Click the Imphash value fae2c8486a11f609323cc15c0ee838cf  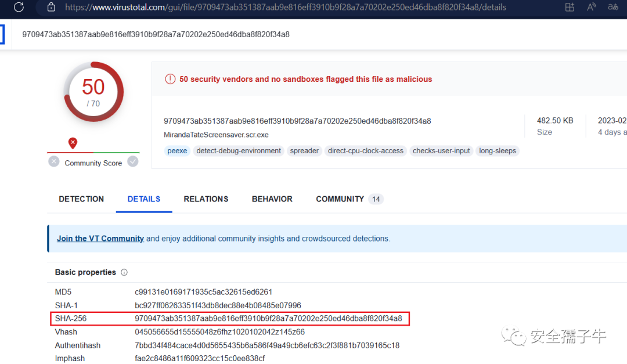point(200,358)
